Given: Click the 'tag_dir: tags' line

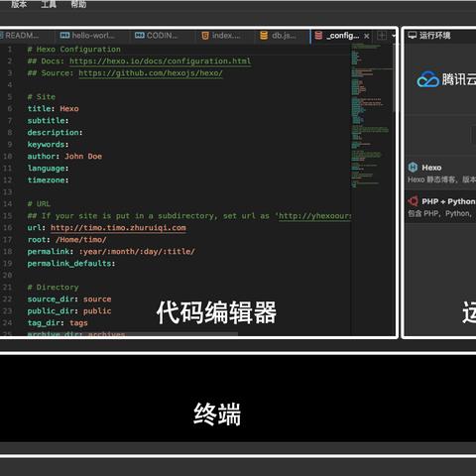Looking at the screenshot, I should (58, 323).
